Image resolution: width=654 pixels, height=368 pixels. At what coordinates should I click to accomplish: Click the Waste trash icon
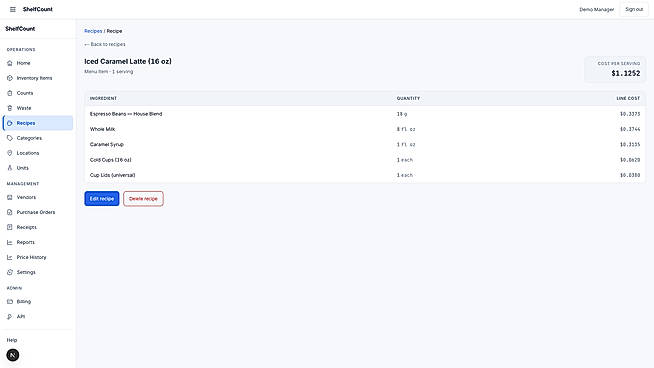tap(10, 108)
